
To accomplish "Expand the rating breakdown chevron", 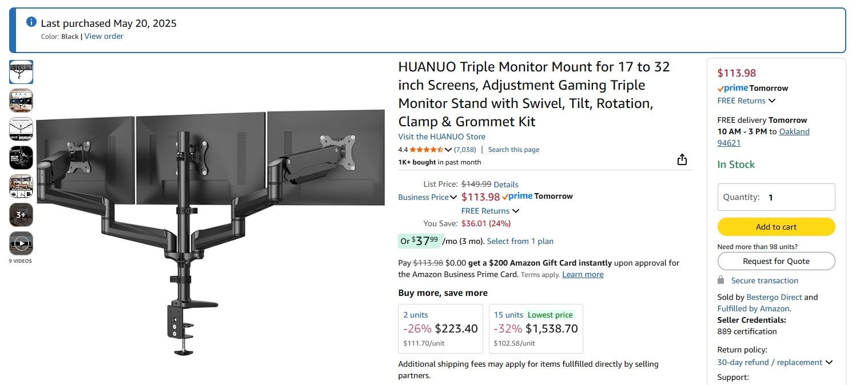I will pos(448,150).
